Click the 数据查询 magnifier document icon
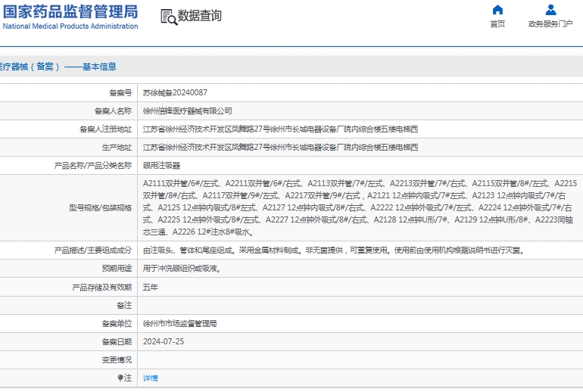Image resolution: width=583 pixels, height=392 pixels. 168,17
